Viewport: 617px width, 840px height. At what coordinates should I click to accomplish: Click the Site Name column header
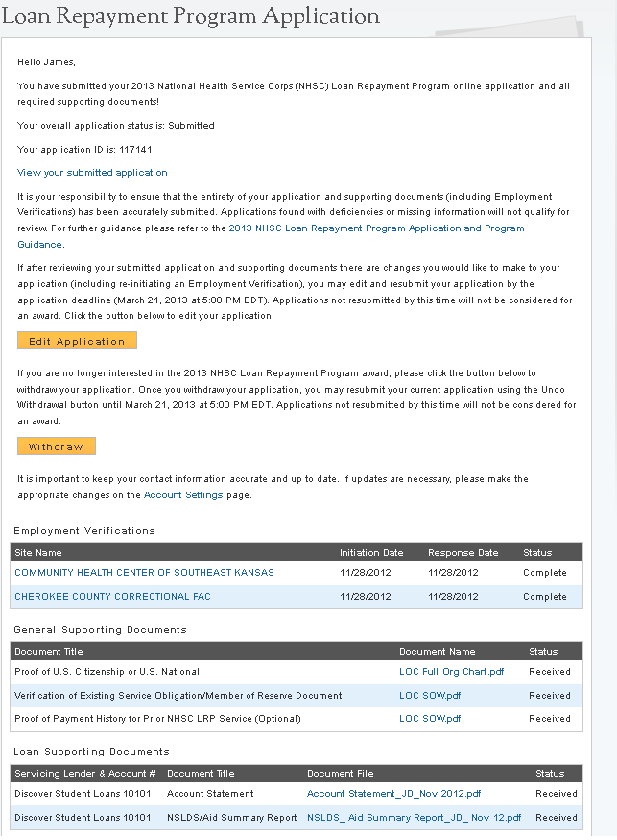click(x=38, y=553)
